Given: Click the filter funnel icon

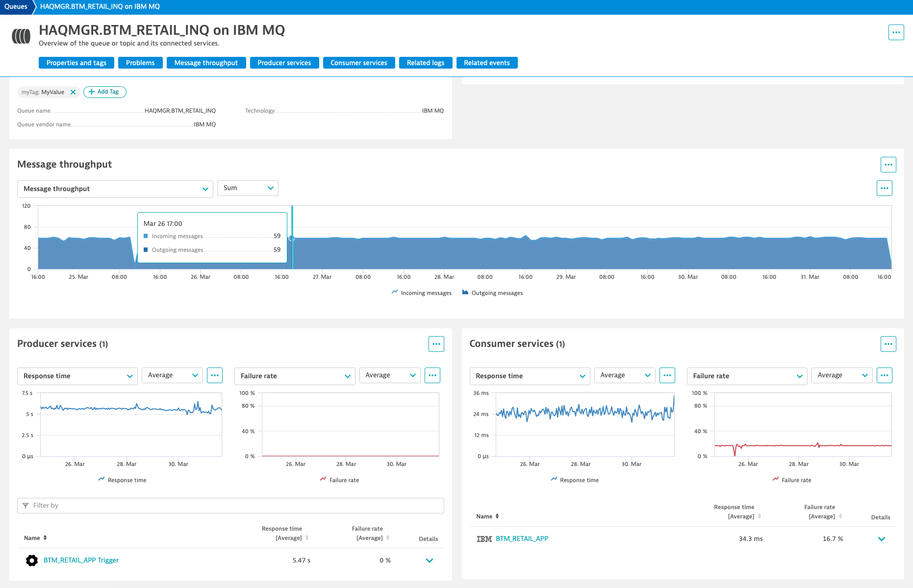Looking at the screenshot, I should [x=25, y=506].
